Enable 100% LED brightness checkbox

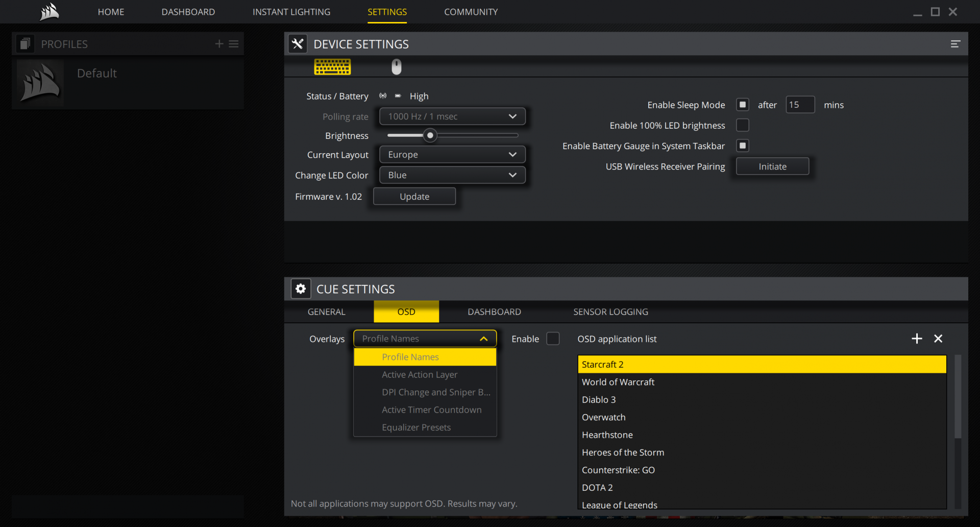(x=743, y=125)
